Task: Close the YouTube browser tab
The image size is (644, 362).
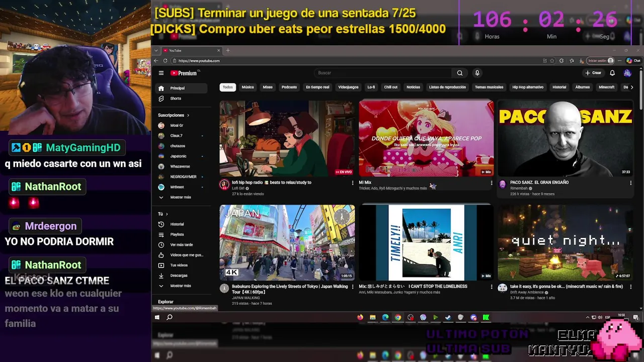Action: 219,50
